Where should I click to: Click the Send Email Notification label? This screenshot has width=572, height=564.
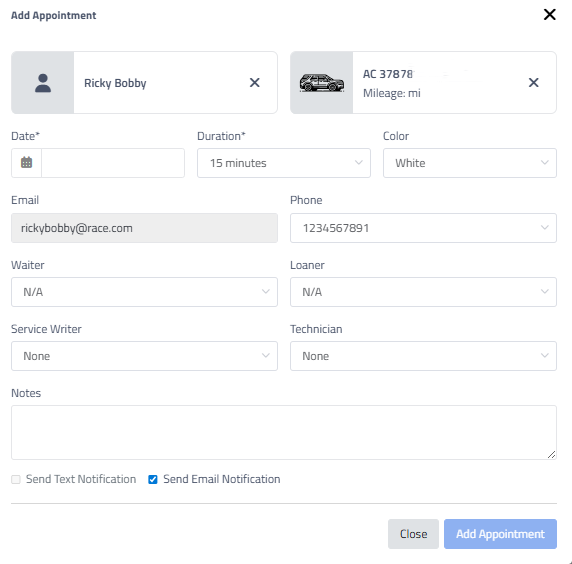pos(221,479)
